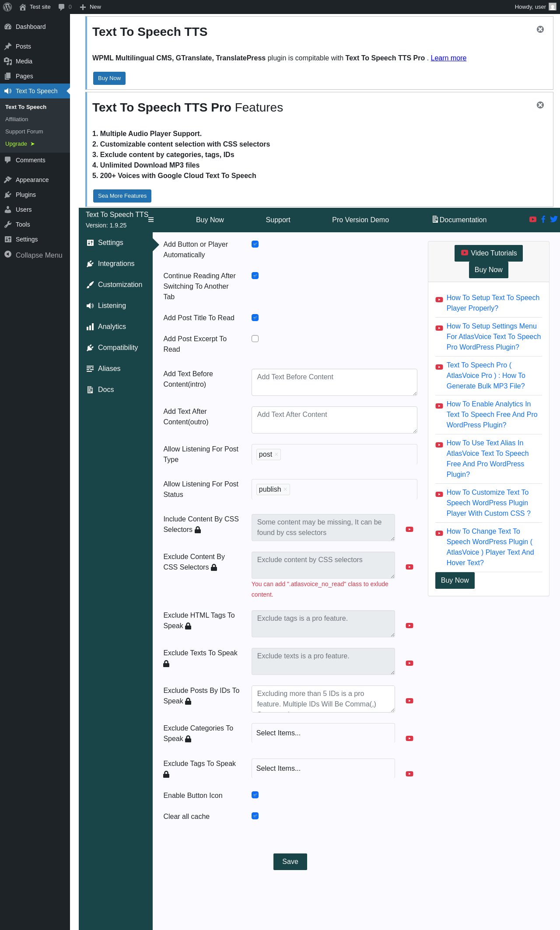This screenshot has height=930, width=560.
Task: Click the user avatar in admin bar
Action: click(x=553, y=7)
